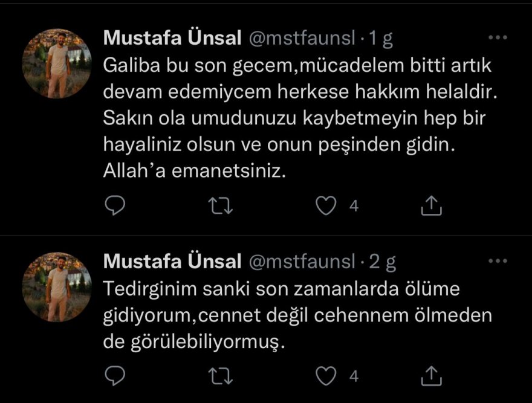This screenshot has width=532, height=403.
Task: Click the "1 g" timestamp
Action: point(381,39)
